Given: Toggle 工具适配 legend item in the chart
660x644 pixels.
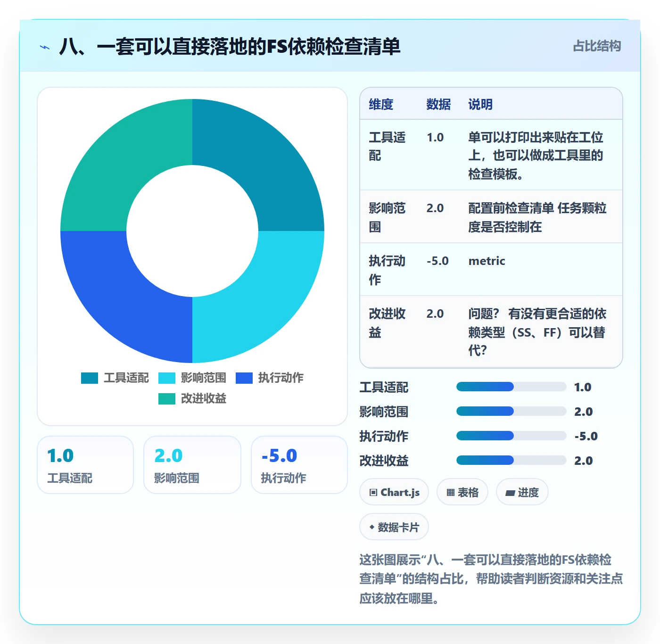Looking at the screenshot, I should tap(115, 378).
